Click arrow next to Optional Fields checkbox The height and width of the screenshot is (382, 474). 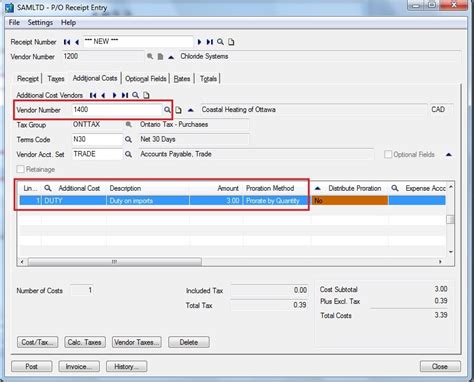(449, 155)
